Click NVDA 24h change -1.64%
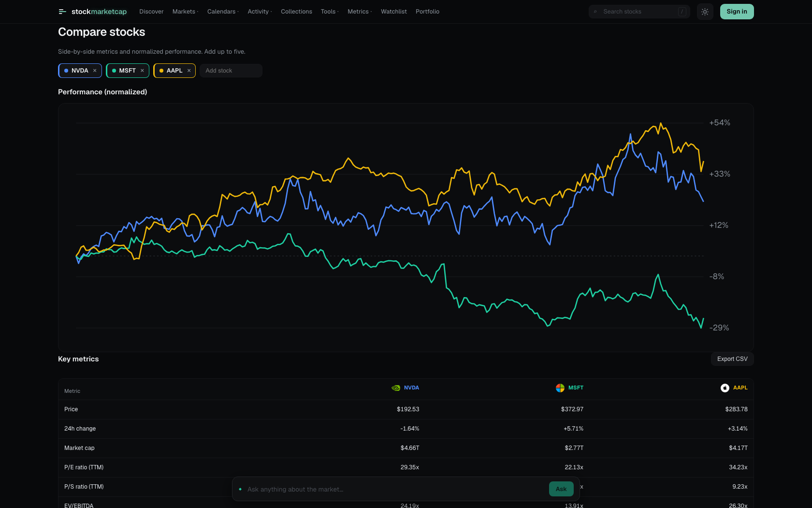 (x=410, y=429)
